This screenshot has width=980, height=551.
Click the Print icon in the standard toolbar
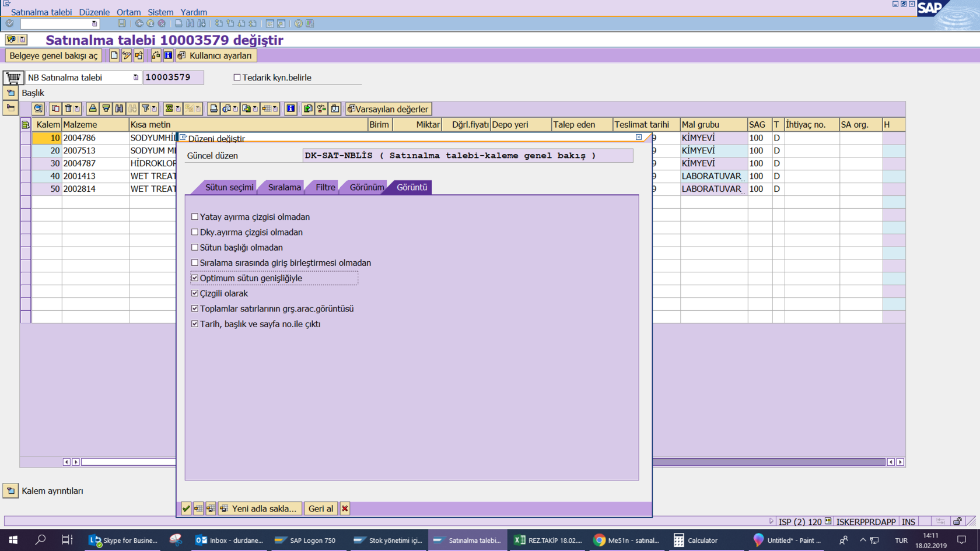(178, 23)
